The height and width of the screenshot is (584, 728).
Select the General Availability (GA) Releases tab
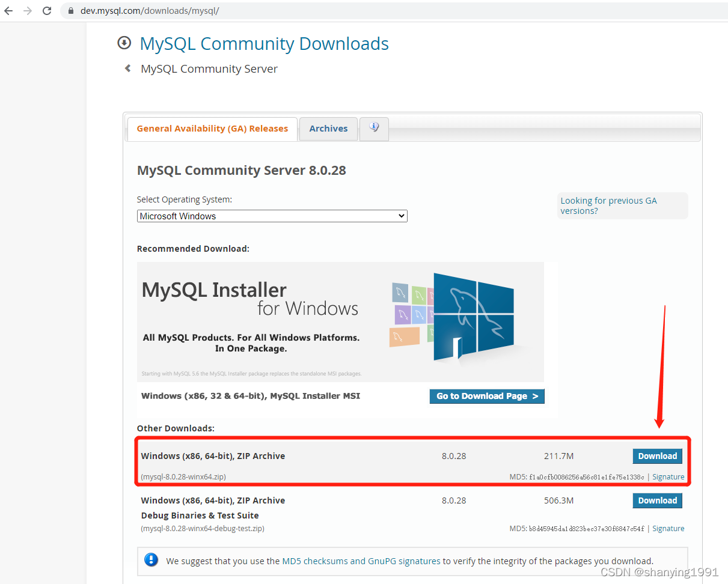tap(212, 129)
